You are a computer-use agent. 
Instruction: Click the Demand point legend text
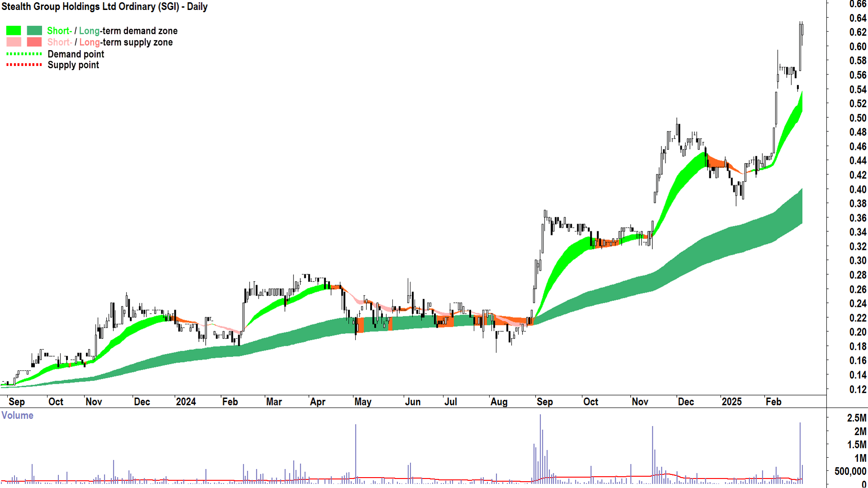pos(76,54)
